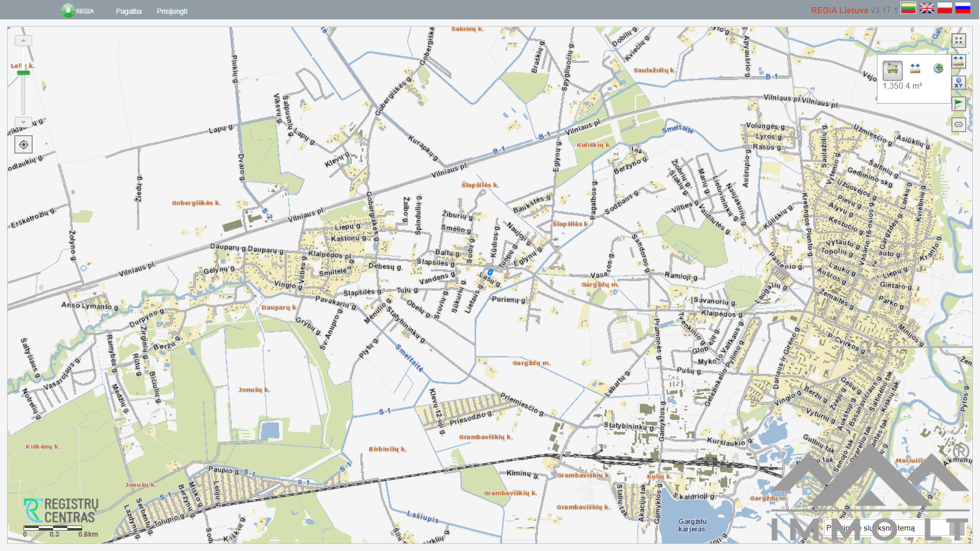980x551 pixels.
Task: Click the locate my position button
Action: [23, 144]
